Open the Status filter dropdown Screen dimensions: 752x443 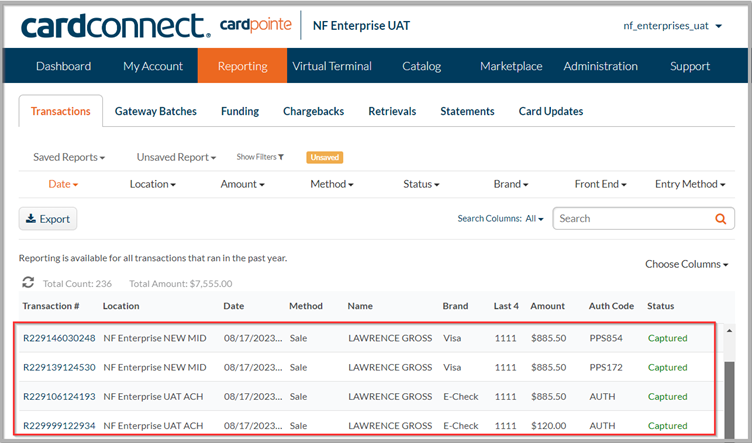tap(421, 184)
